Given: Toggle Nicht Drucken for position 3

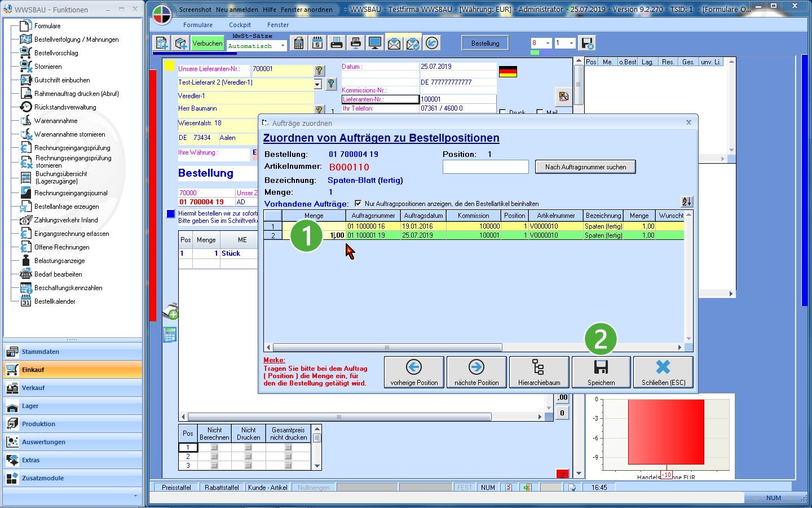Looking at the screenshot, I should [248, 466].
